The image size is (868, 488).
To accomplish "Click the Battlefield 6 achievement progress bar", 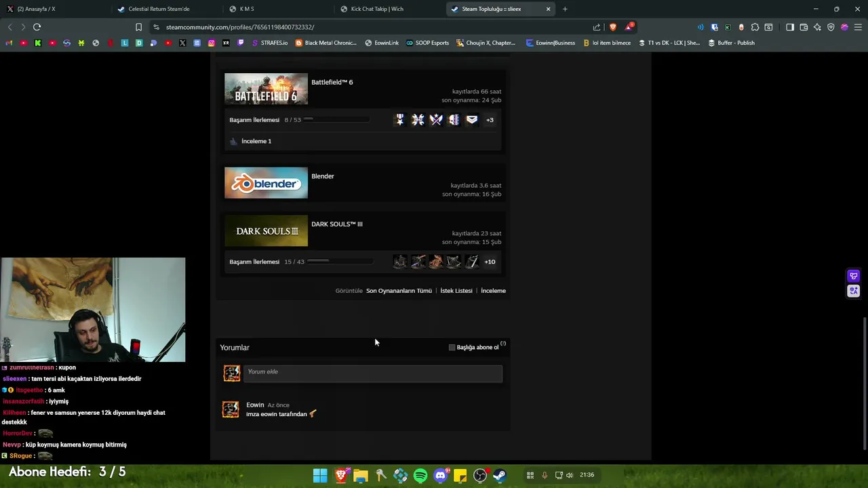I will (337, 119).
